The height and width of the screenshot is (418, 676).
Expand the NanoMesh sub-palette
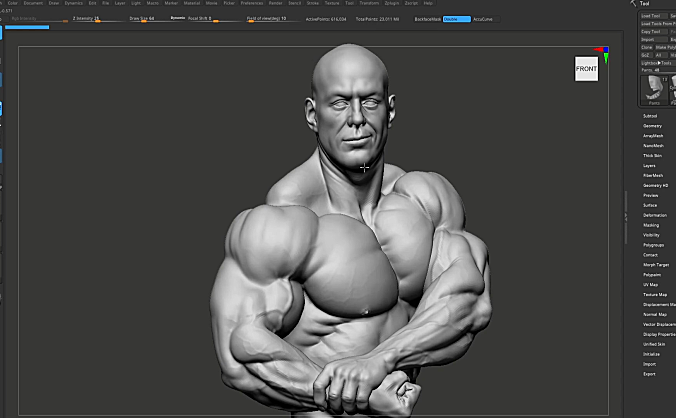(653, 146)
